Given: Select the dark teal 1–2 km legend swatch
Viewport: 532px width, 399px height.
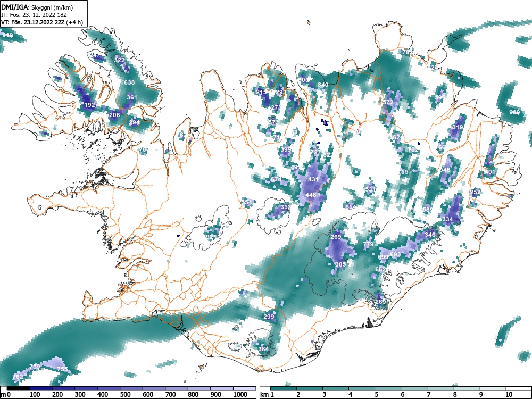Looking at the screenshot, I should click(284, 388).
